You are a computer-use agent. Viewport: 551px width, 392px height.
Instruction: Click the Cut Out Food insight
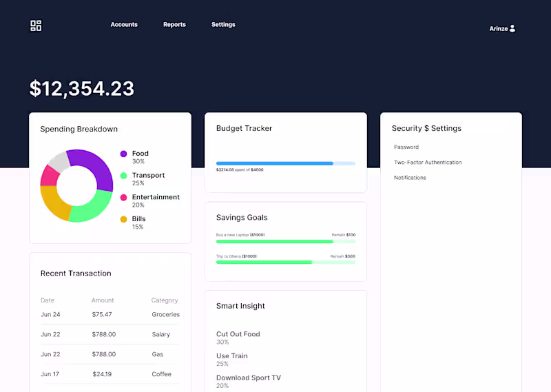(x=238, y=334)
